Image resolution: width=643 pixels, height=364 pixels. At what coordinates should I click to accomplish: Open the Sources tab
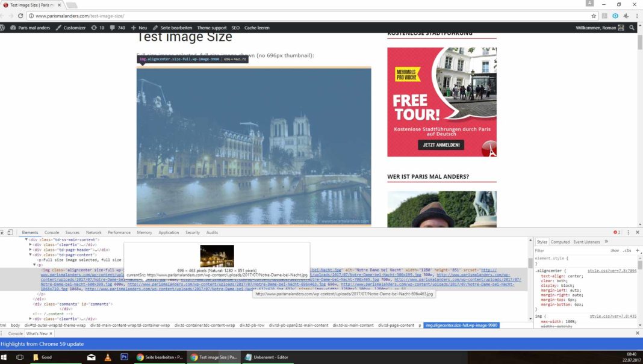click(x=72, y=232)
